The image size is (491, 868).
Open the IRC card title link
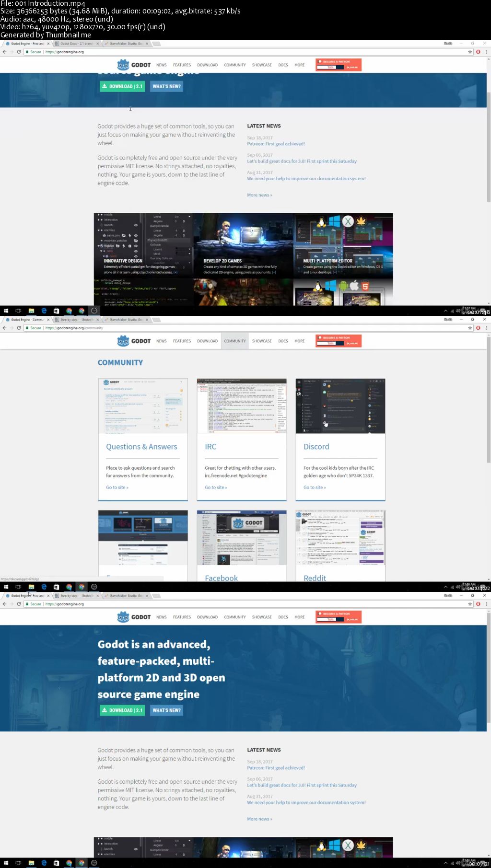click(x=210, y=447)
